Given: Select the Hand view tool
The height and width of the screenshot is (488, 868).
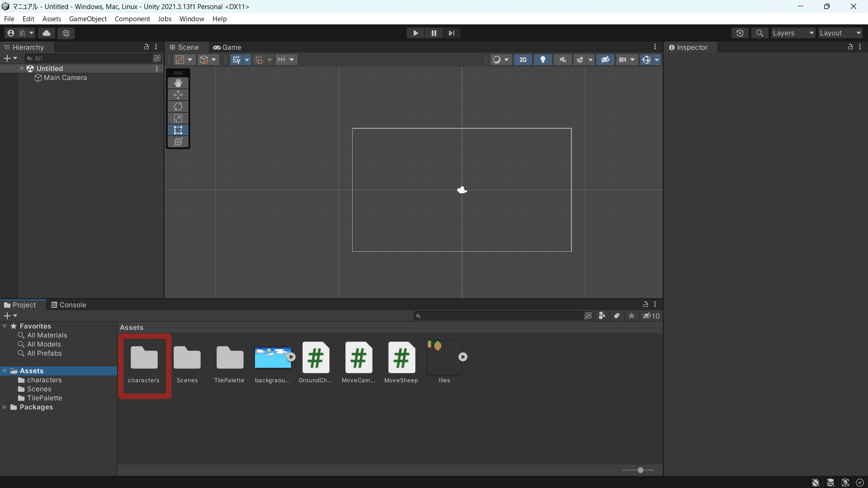Looking at the screenshot, I should click(178, 83).
